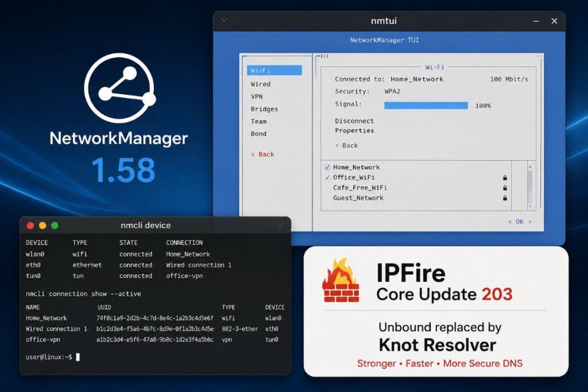
Task: Click the nmcli connection show --active command
Action: click(83, 294)
